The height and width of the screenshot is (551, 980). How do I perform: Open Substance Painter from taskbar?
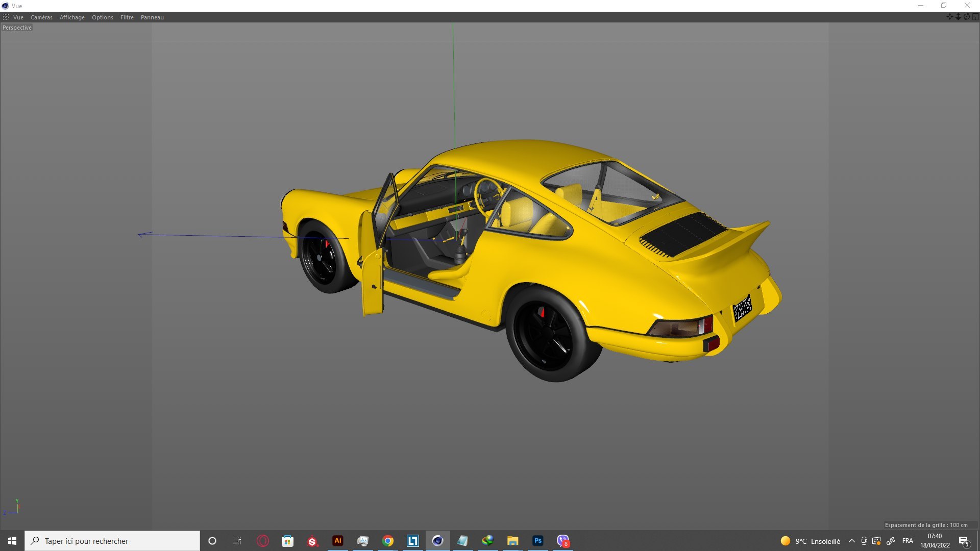(x=312, y=541)
